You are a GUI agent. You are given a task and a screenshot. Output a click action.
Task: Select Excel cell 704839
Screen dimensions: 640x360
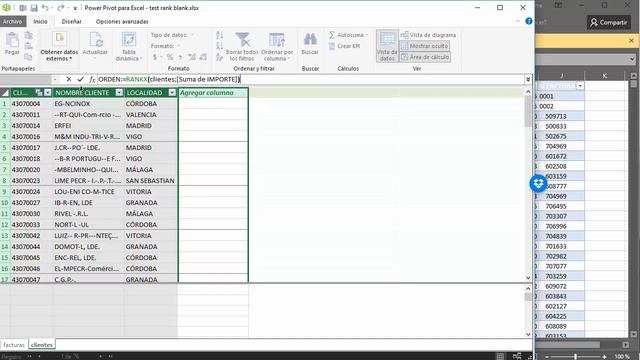click(560, 236)
